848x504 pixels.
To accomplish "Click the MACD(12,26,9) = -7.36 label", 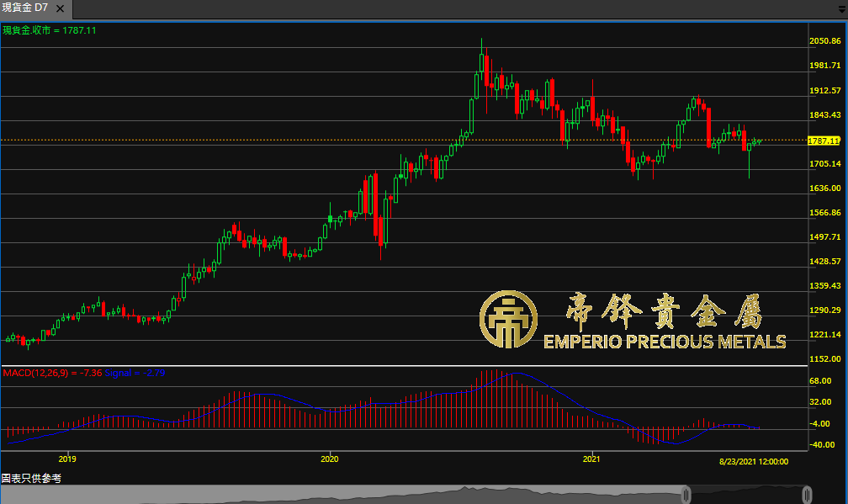I will pyautogui.click(x=52, y=373).
